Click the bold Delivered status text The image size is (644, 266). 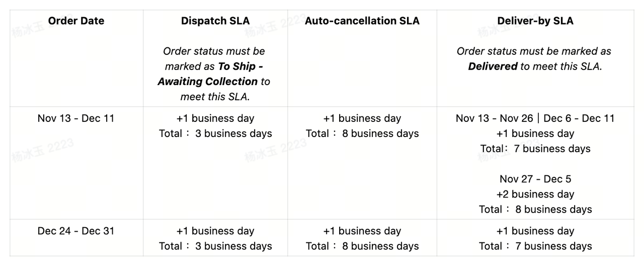[493, 66]
